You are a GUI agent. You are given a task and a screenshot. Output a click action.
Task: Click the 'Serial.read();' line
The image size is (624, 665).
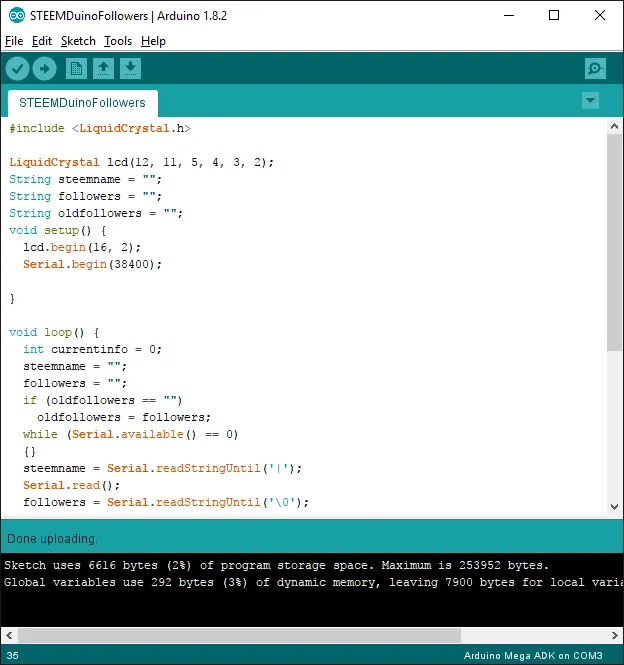click(72, 485)
